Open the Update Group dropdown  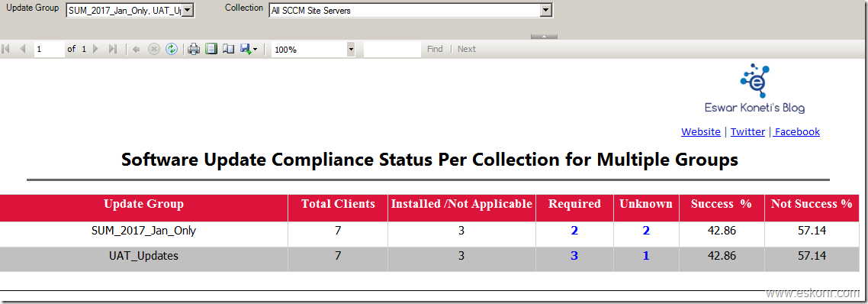pos(188,11)
